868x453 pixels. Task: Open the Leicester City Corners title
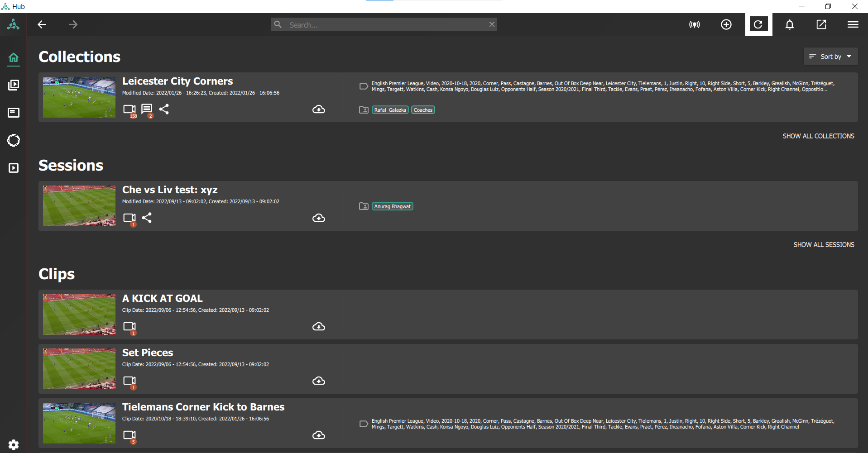pos(177,81)
